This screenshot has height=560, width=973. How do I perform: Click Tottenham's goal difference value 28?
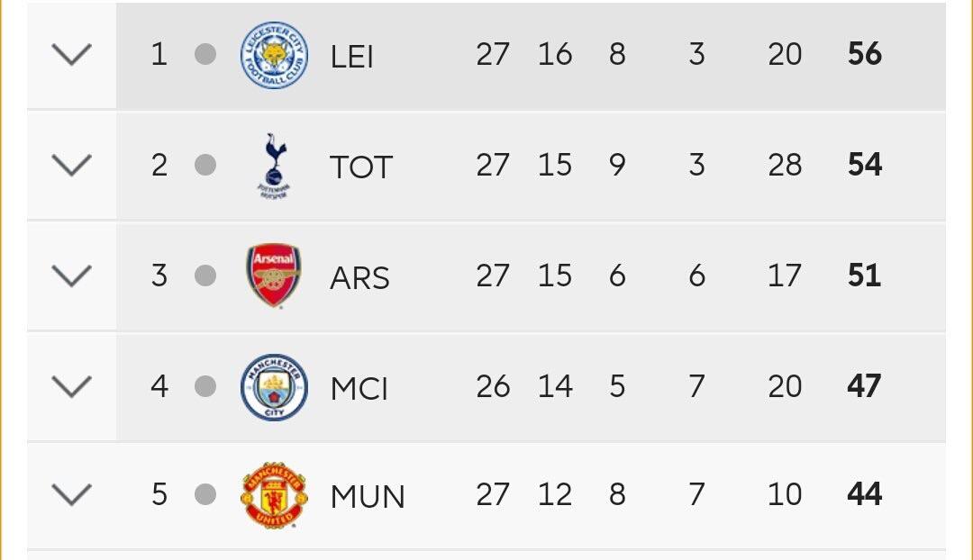[x=785, y=165]
